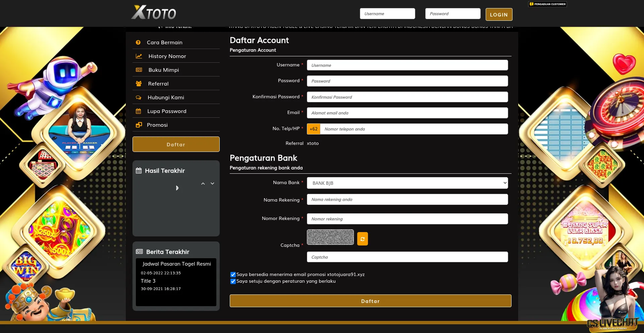Click the down chevron in Hasil Terakhir
644x333 pixels.
click(x=212, y=184)
